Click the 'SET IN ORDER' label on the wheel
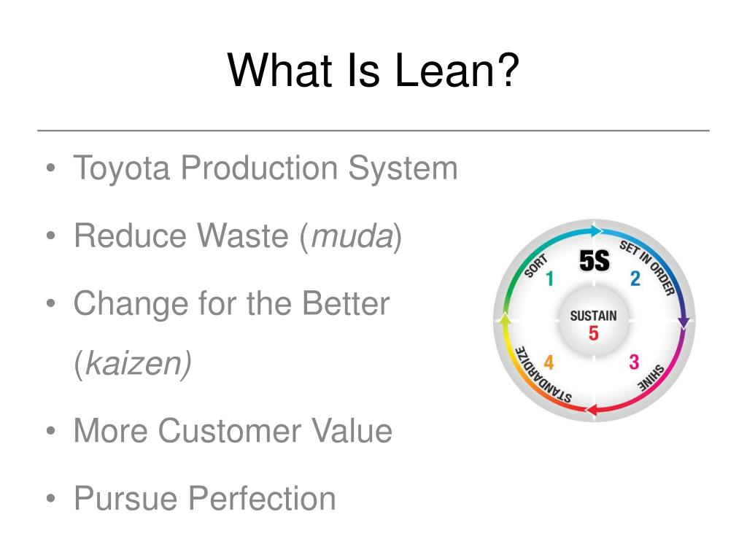Viewport: 747px width, 560px height. (648, 267)
